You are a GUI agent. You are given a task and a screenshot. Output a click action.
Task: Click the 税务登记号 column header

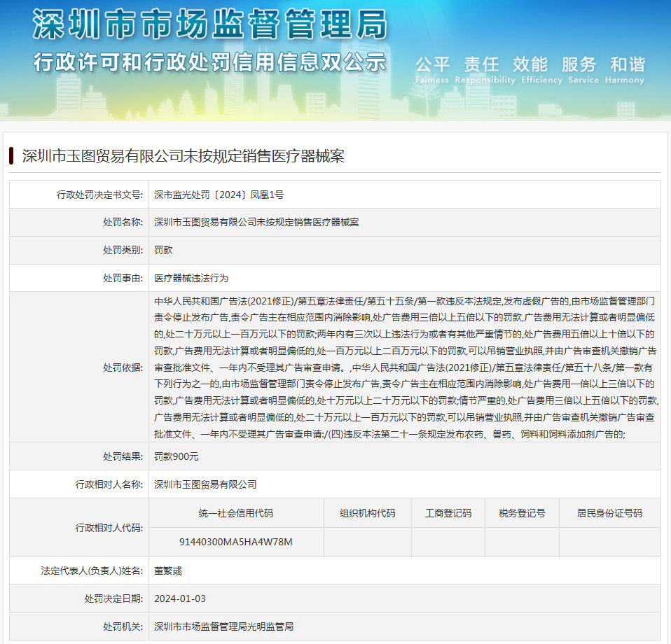(522, 513)
